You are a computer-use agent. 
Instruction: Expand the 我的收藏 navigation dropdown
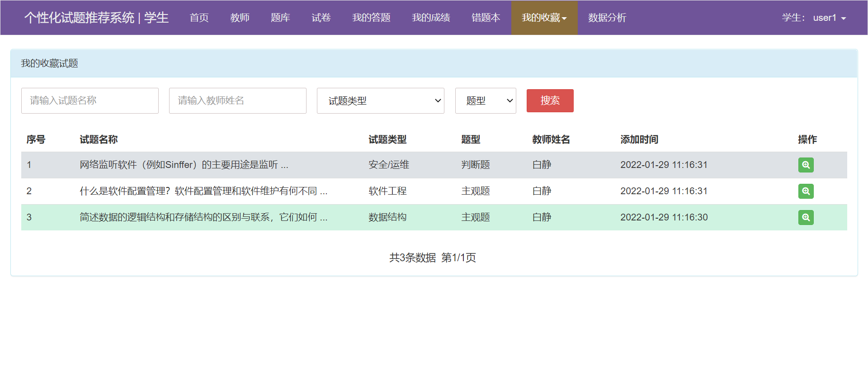544,18
